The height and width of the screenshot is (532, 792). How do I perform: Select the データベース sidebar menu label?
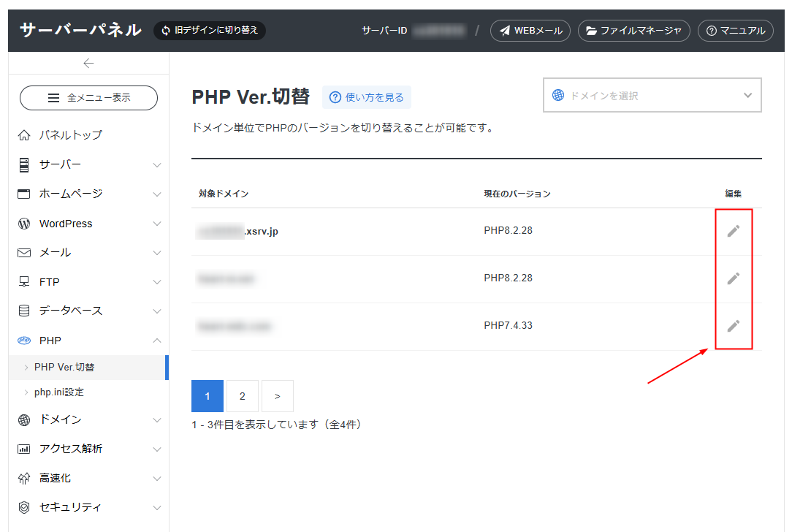(71, 311)
